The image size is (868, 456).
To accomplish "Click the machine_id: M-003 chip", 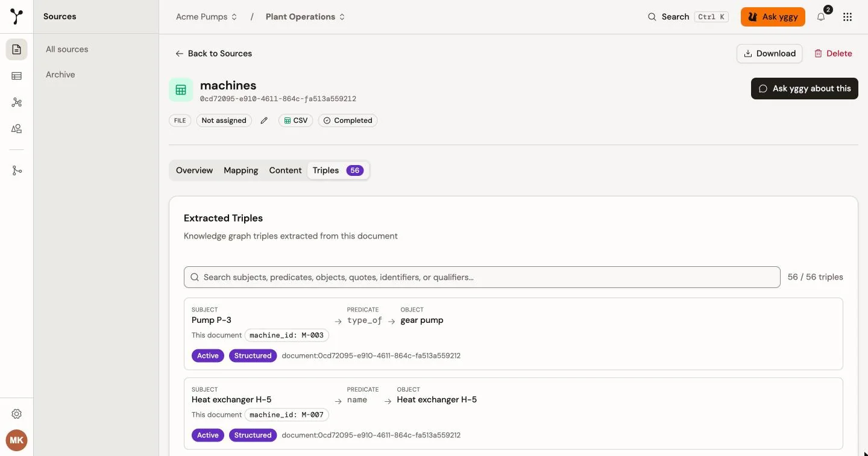I will 286,336.
